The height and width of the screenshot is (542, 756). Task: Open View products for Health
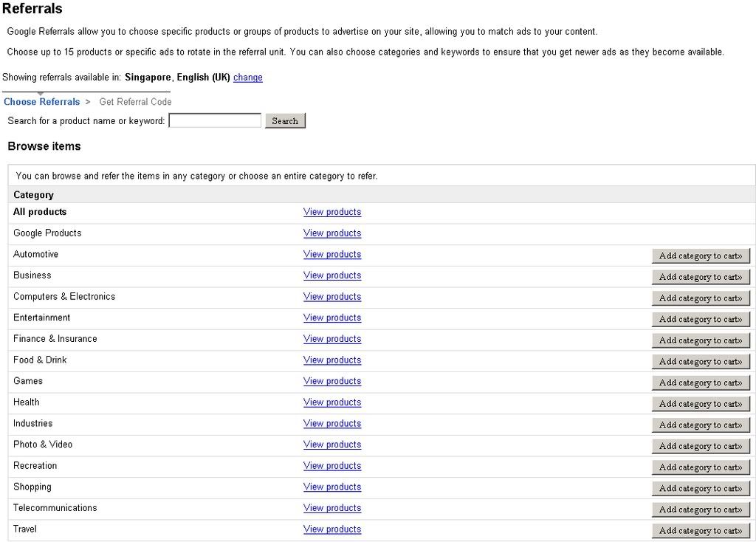tap(332, 402)
